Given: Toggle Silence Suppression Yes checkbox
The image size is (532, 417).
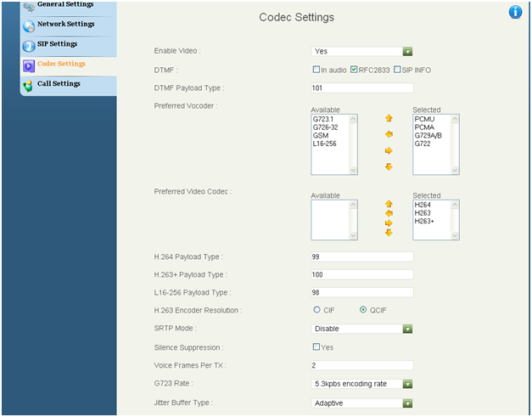Looking at the screenshot, I should pyautogui.click(x=316, y=347).
